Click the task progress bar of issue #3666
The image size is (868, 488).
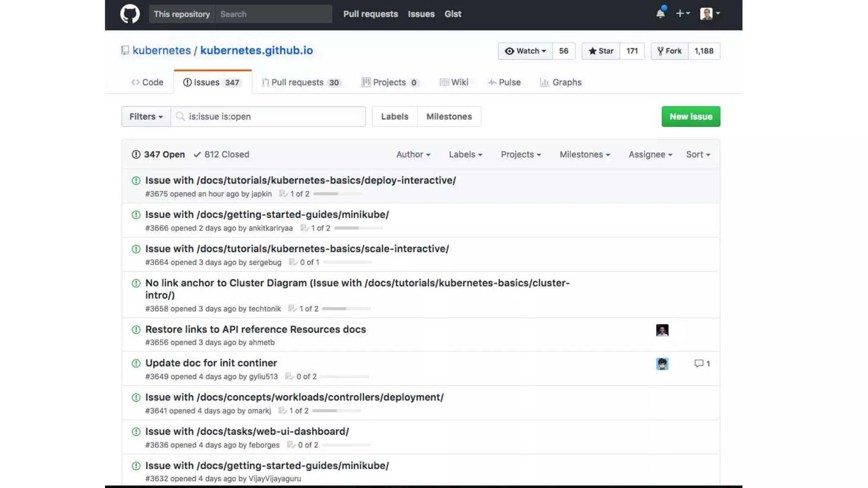358,228
